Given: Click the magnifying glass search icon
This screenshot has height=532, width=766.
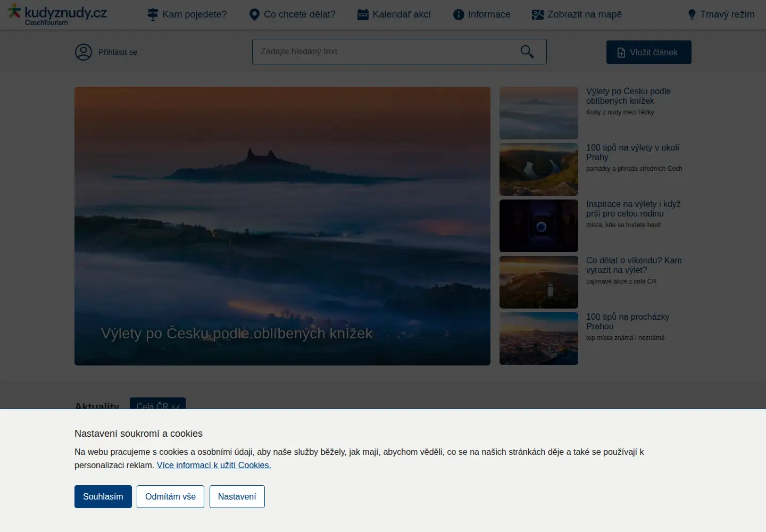Looking at the screenshot, I should point(527,52).
